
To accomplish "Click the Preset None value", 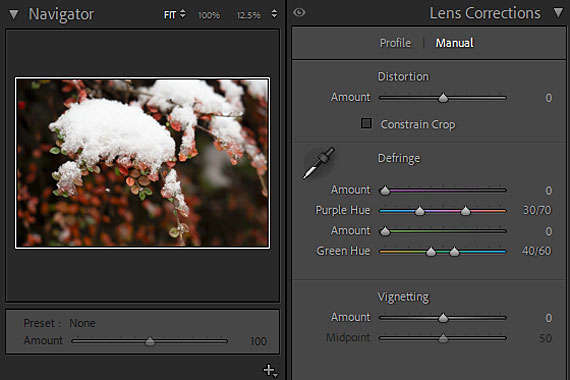I will [x=83, y=323].
